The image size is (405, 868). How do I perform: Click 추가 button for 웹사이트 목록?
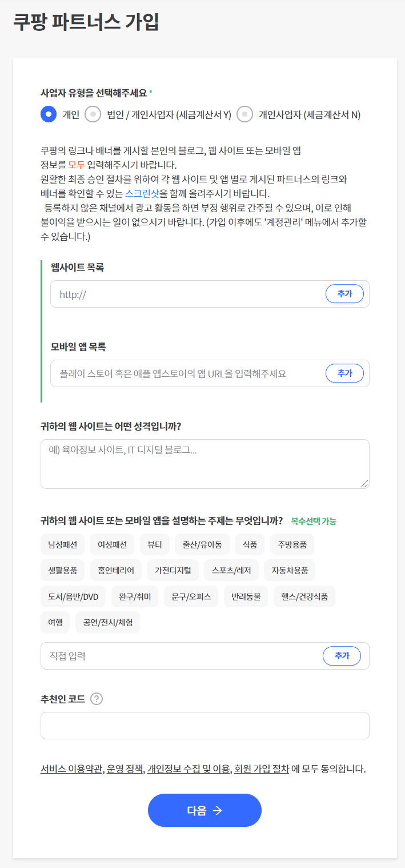coord(344,294)
